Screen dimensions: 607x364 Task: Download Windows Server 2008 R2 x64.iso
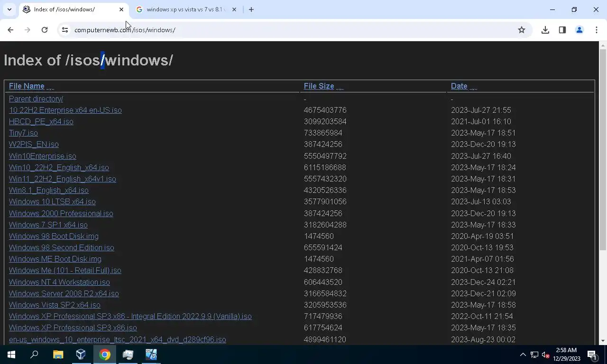[64, 293]
